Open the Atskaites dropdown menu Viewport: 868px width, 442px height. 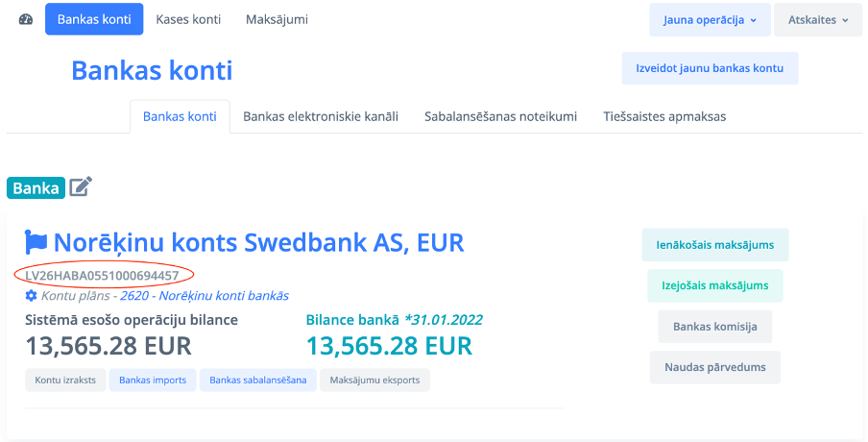(x=818, y=20)
